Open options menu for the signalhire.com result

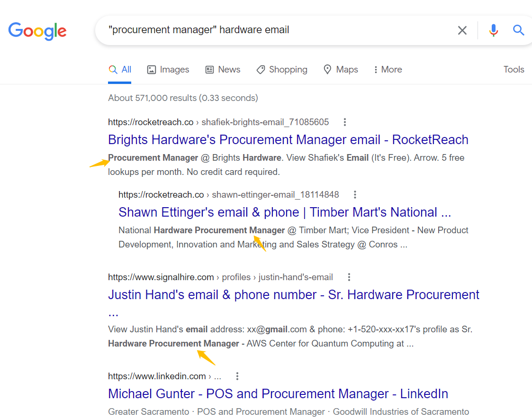click(x=349, y=277)
